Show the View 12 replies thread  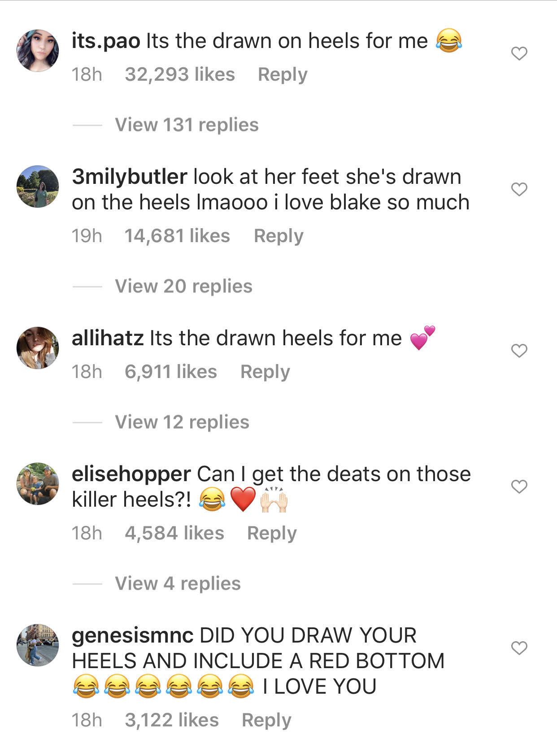coord(182,422)
